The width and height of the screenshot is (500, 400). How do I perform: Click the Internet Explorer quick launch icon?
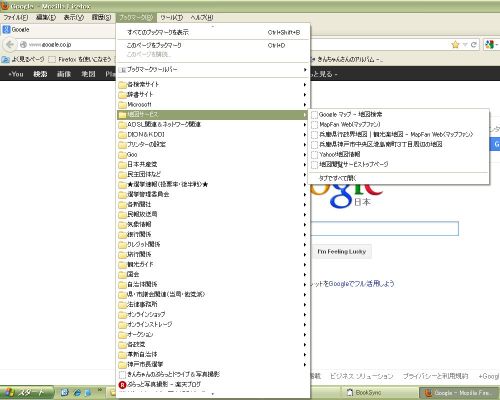(77, 393)
